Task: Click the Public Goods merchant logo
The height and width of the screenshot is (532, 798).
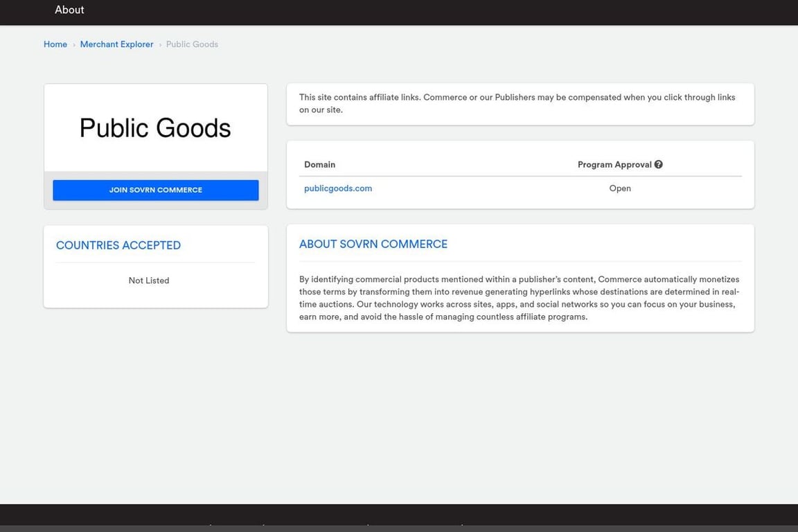Action: (x=155, y=128)
